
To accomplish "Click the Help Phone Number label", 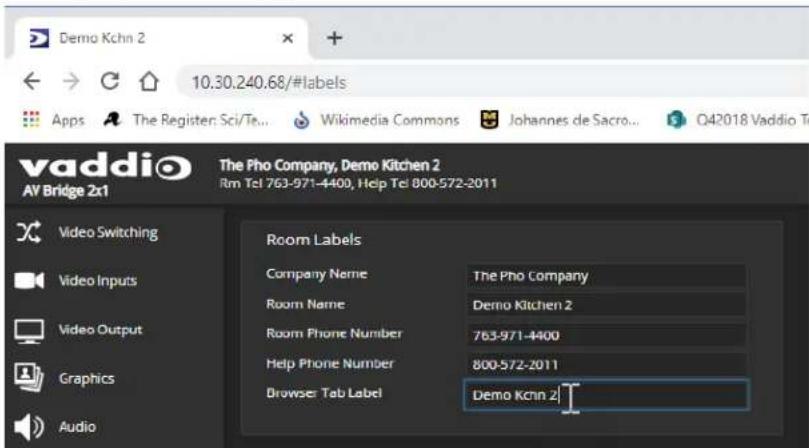I will (x=330, y=363).
